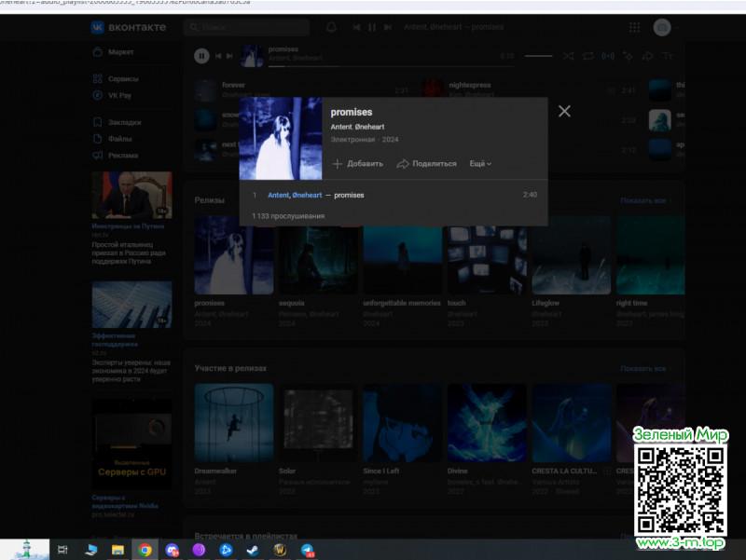
Task: Click the Antent artist link in the track row
Action: click(x=278, y=195)
